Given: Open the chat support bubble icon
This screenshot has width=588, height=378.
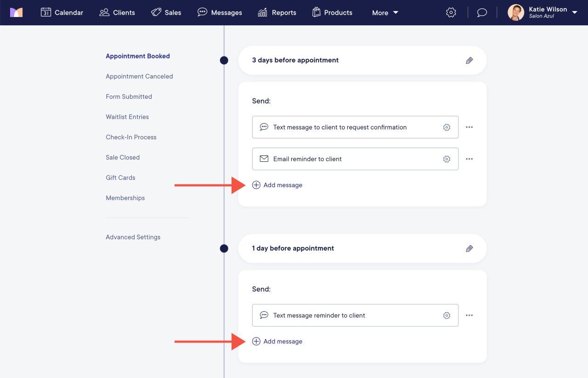Looking at the screenshot, I should click(481, 12).
